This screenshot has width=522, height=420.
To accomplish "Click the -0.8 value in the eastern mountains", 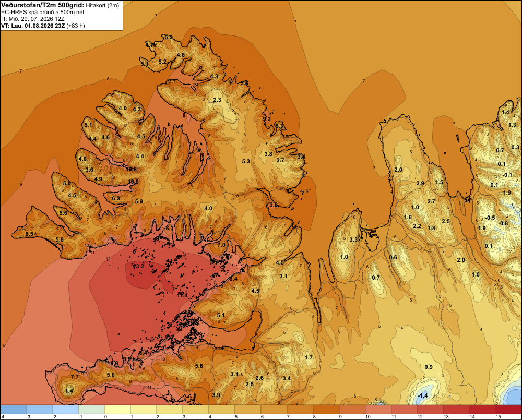I will coord(503,223).
